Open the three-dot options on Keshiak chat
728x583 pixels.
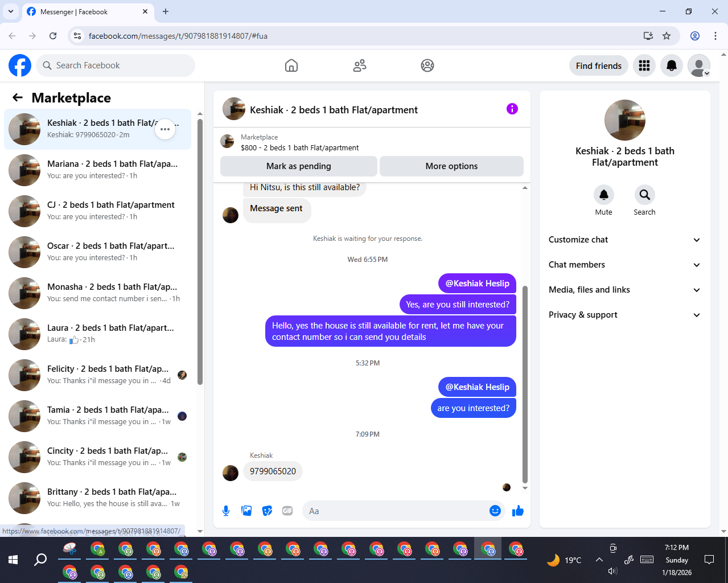[x=165, y=129]
